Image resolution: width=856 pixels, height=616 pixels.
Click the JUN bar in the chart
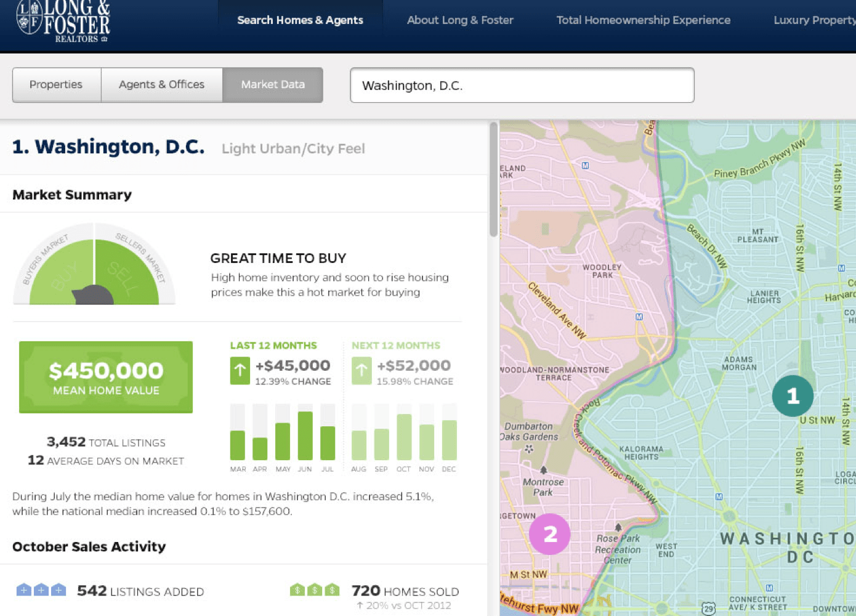(305, 436)
